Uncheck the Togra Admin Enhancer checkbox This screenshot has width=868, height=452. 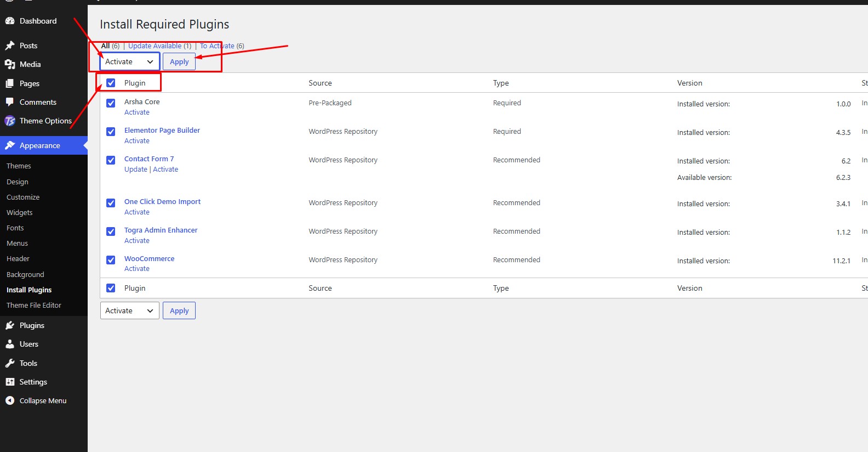(111, 231)
